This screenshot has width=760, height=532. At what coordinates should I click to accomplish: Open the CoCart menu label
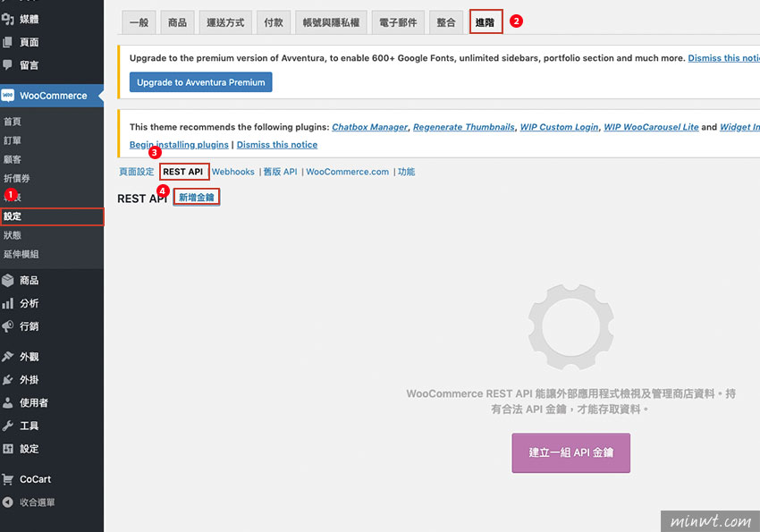pos(36,479)
